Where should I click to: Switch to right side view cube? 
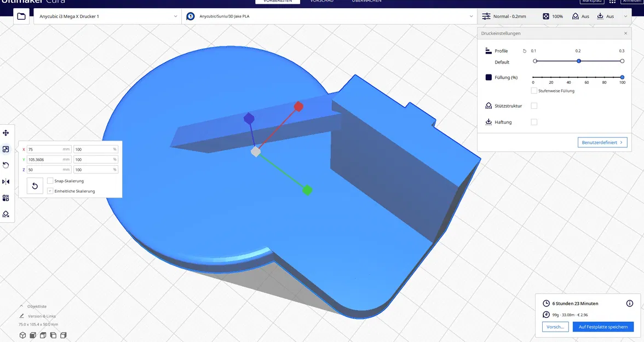point(64,335)
